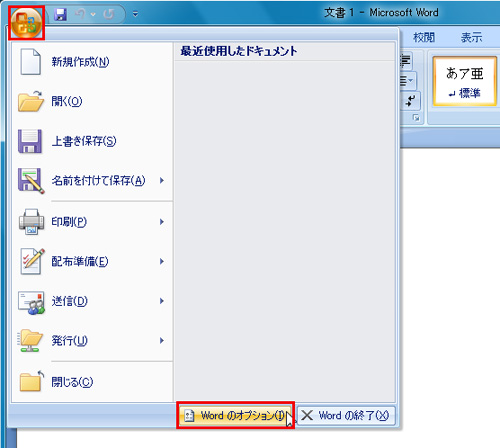Switch to the 表示 ribbon tab
Viewport: 500px width, 448px height.
point(471,37)
